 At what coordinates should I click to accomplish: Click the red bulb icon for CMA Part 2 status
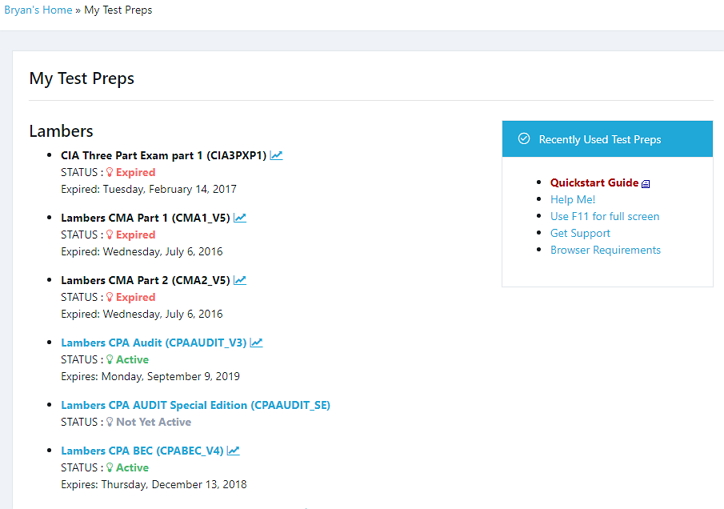109,297
